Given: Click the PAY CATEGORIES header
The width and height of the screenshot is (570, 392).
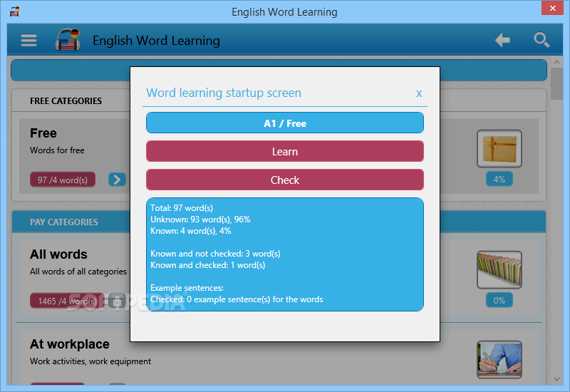Looking at the screenshot, I should click(x=64, y=222).
